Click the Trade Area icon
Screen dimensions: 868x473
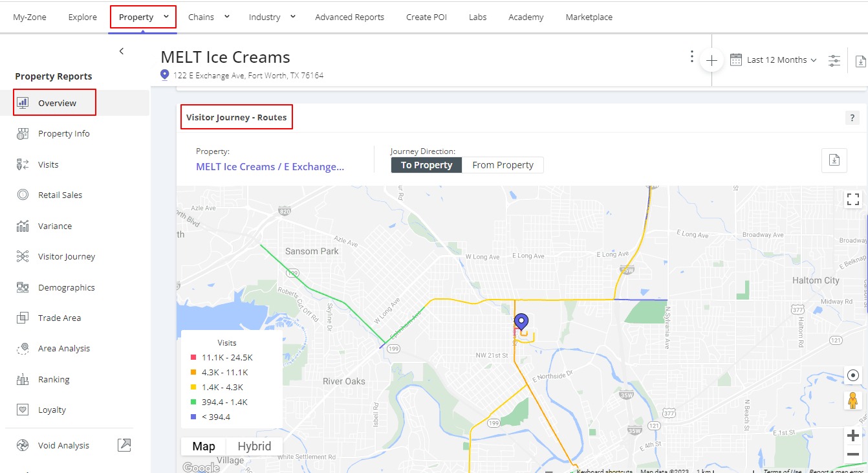[x=23, y=318]
